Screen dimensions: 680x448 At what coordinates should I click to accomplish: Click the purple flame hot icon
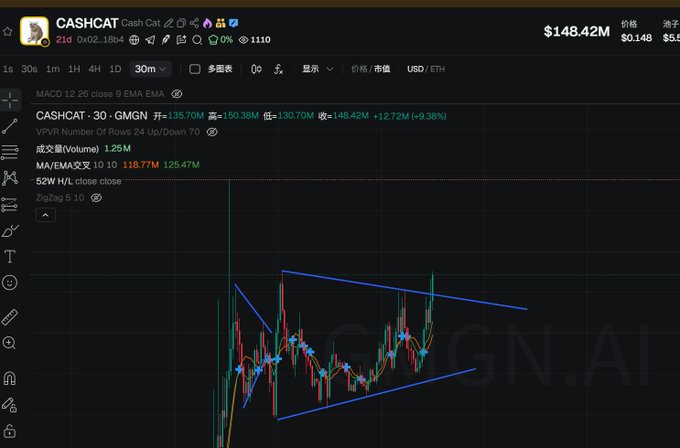coord(207,23)
